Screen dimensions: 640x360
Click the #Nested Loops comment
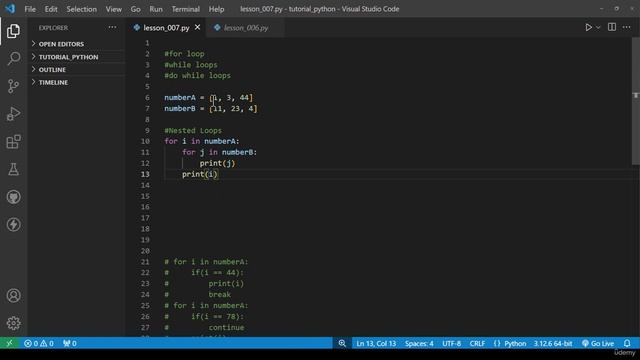(x=193, y=130)
